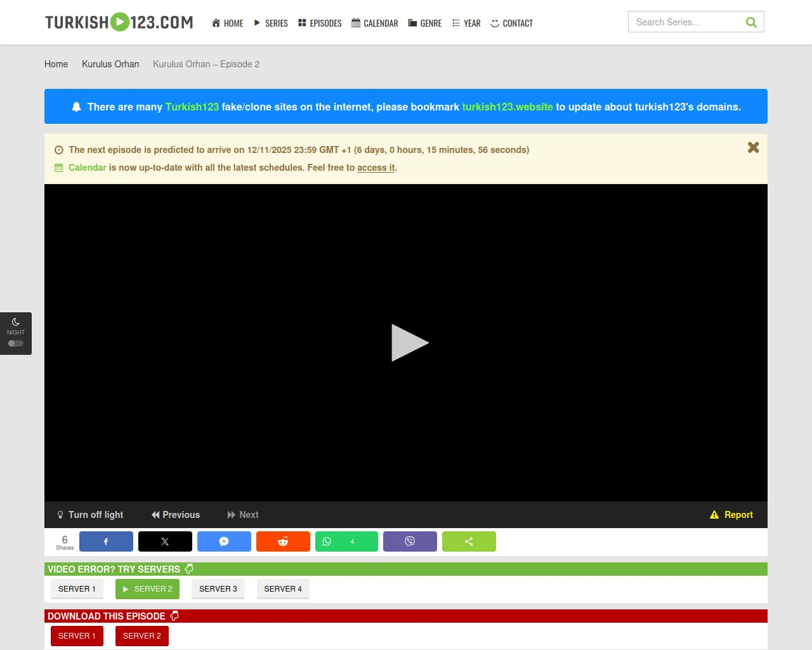Image resolution: width=812 pixels, height=650 pixels.
Task: Open the turkish123.website link
Action: tap(507, 107)
